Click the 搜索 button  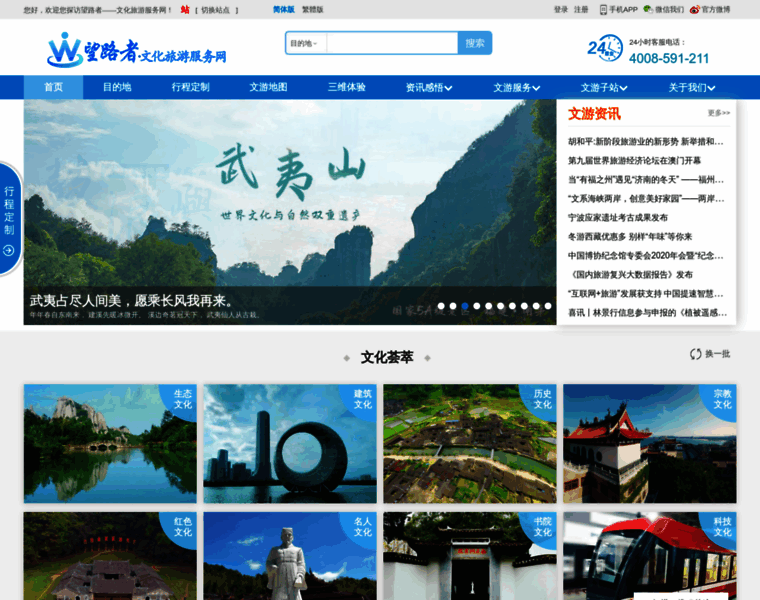click(x=475, y=43)
